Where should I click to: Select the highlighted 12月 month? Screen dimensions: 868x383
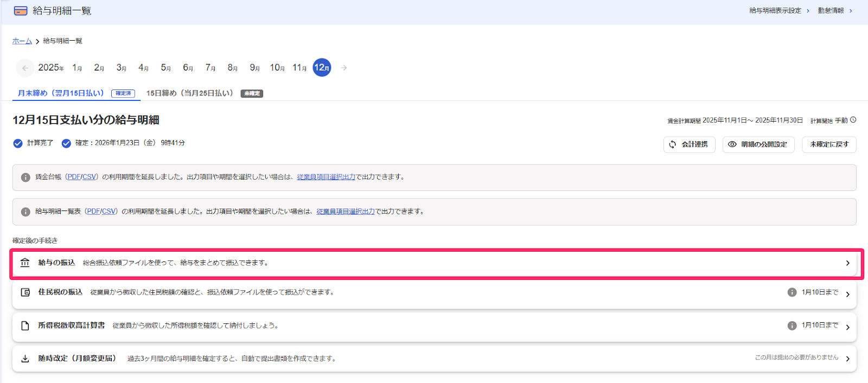tap(322, 68)
